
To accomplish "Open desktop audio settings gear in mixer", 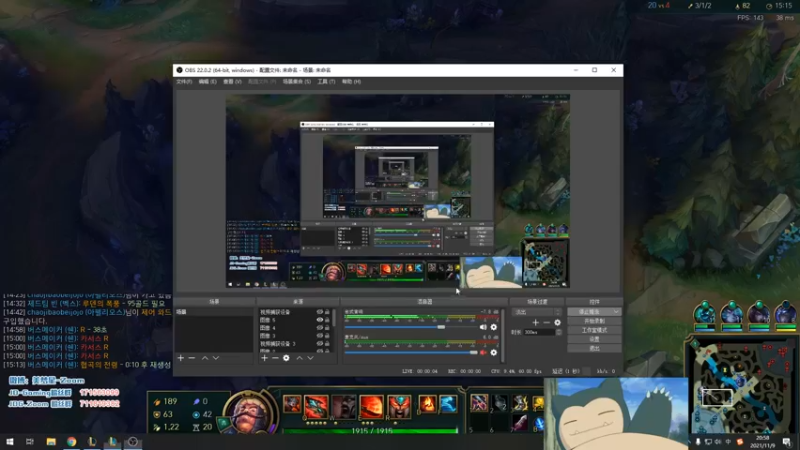I will pos(493,327).
